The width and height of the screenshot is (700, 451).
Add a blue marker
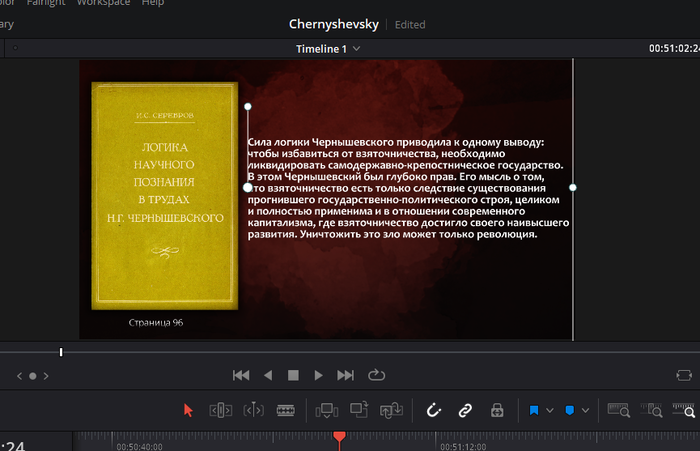point(570,410)
